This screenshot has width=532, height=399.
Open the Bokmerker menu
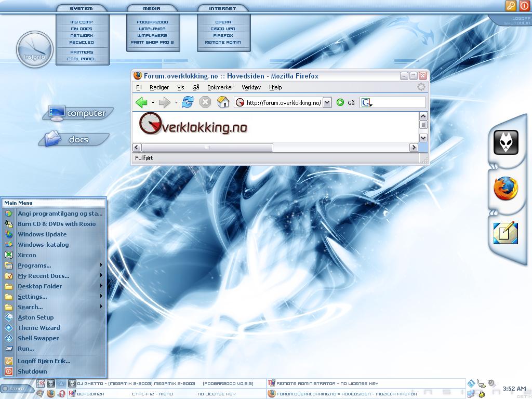point(220,87)
